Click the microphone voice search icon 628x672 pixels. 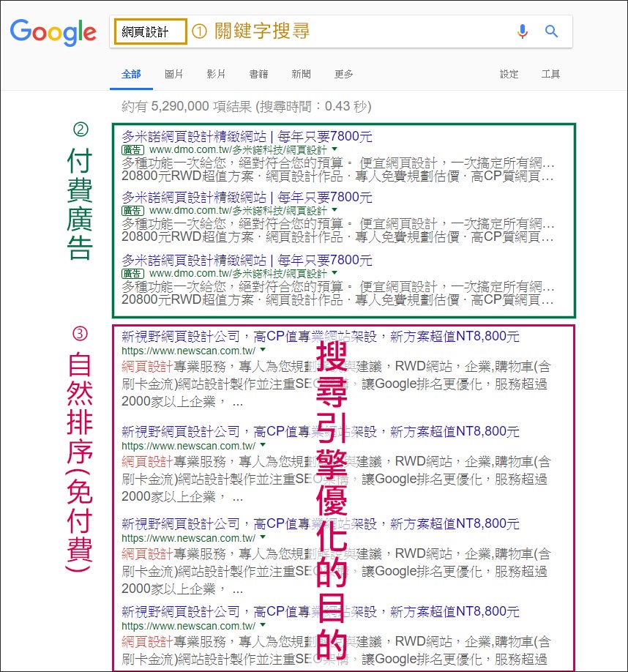(522, 31)
